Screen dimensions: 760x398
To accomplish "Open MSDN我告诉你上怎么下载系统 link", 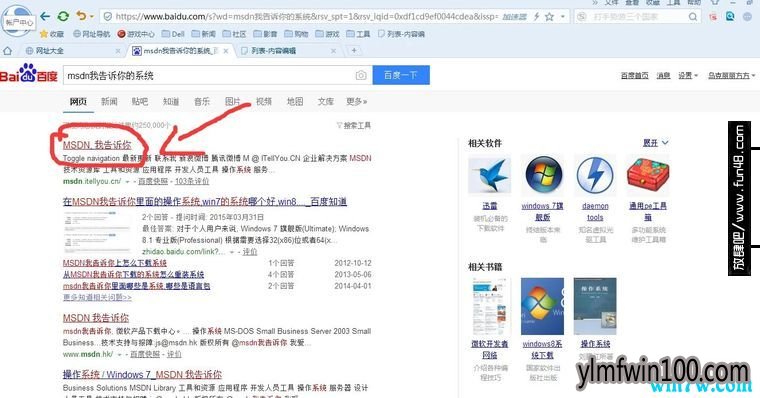I will pyautogui.click(x=115, y=263).
